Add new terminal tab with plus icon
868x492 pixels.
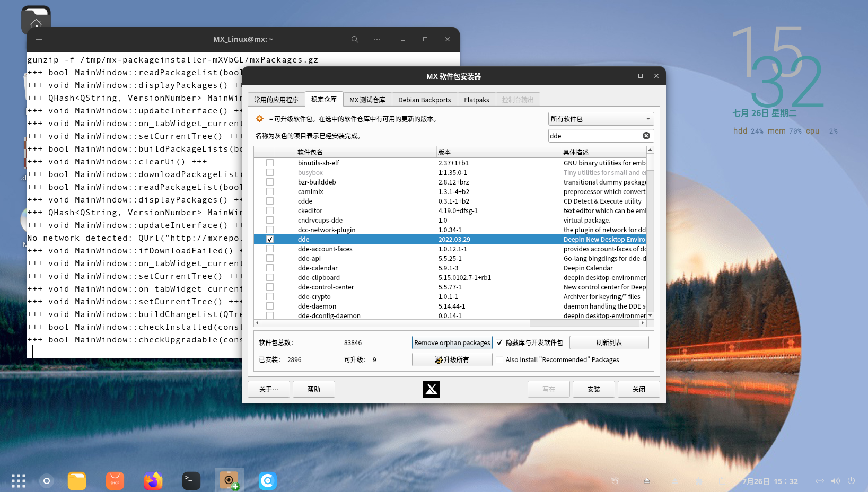click(39, 39)
